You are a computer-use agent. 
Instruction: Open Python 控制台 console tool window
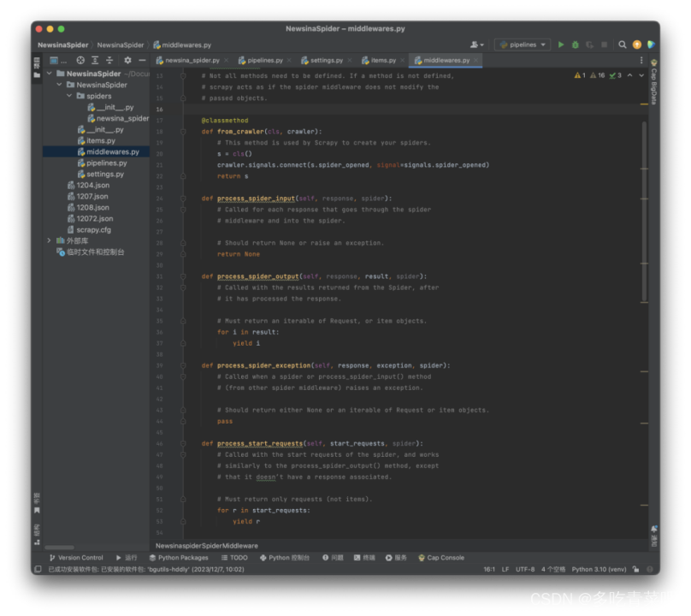tap(284, 558)
